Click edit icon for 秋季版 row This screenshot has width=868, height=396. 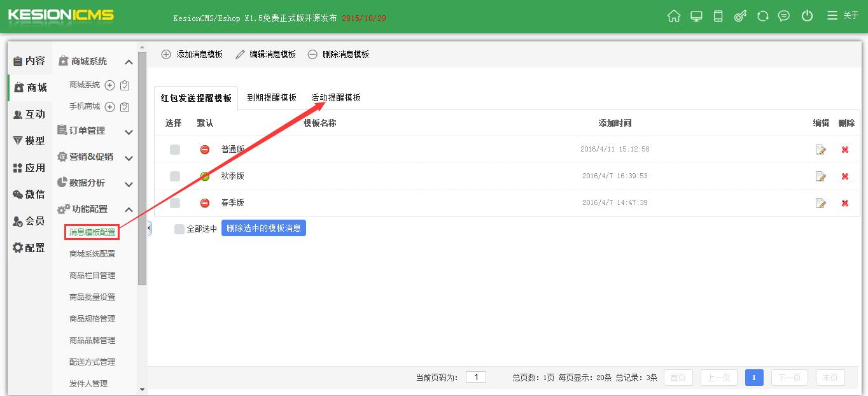(821, 176)
